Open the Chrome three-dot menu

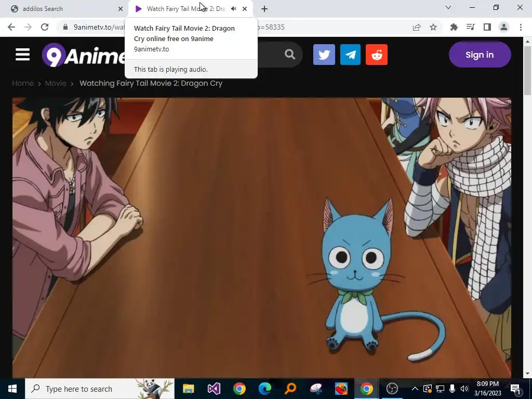(x=521, y=27)
